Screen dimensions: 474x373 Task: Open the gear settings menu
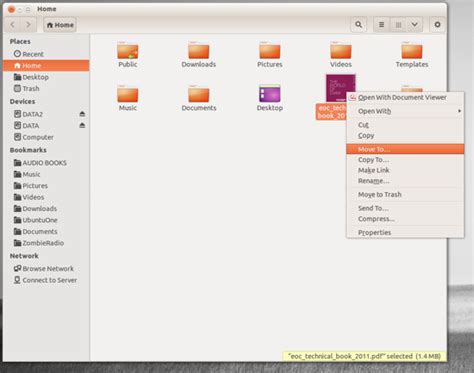pos(437,25)
